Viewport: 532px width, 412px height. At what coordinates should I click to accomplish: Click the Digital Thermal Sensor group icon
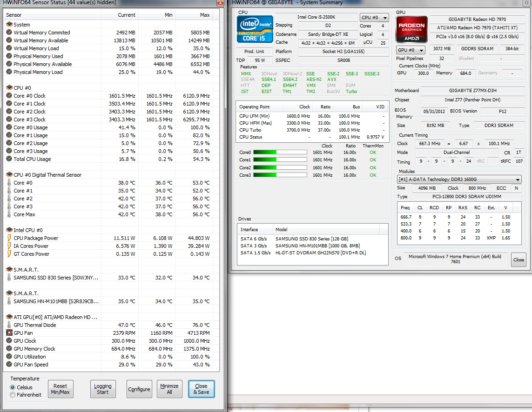tap(9, 175)
